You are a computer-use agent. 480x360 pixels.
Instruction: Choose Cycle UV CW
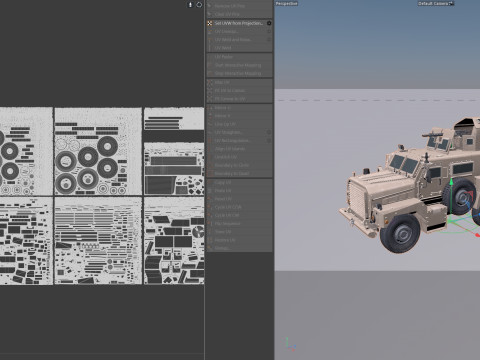pos(240,215)
